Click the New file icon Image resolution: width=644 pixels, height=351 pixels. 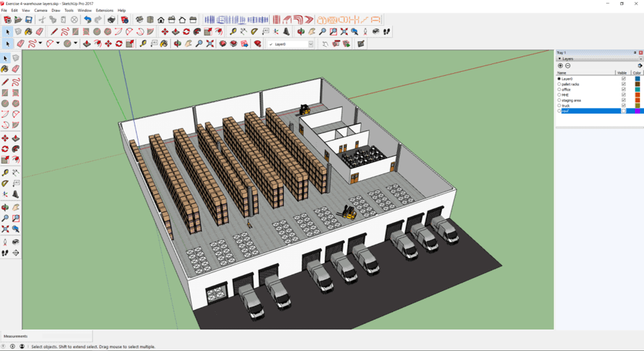point(8,19)
